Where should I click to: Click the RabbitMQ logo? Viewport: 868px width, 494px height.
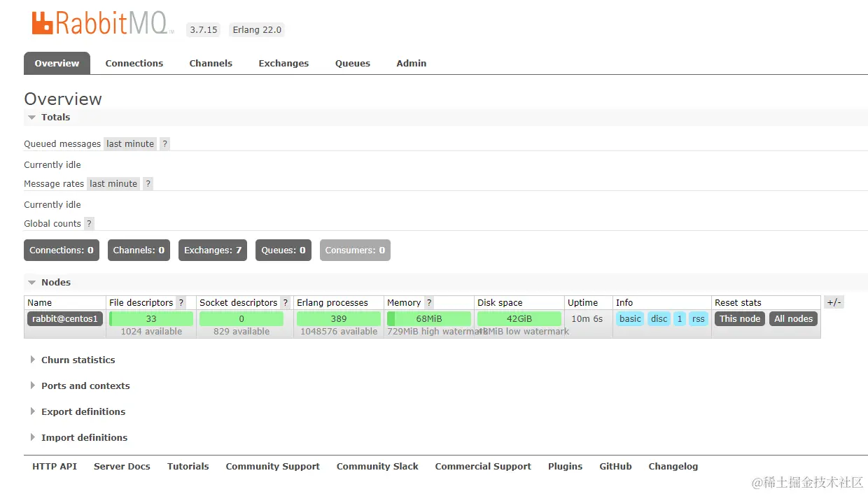[102, 24]
